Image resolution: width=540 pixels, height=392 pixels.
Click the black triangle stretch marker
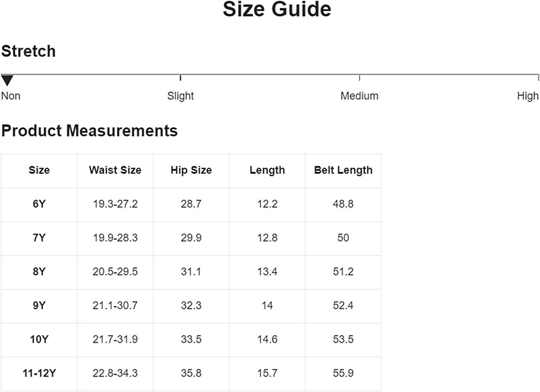[7, 80]
